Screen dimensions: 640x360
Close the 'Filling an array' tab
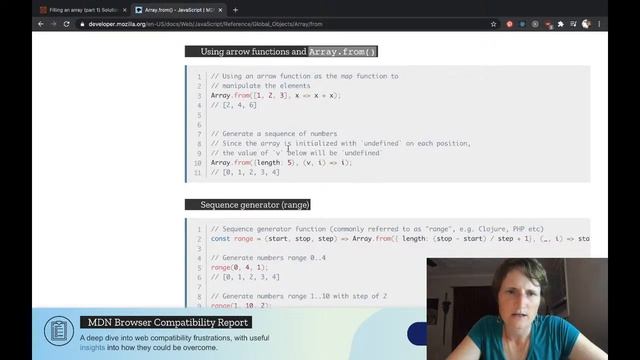click(124, 10)
